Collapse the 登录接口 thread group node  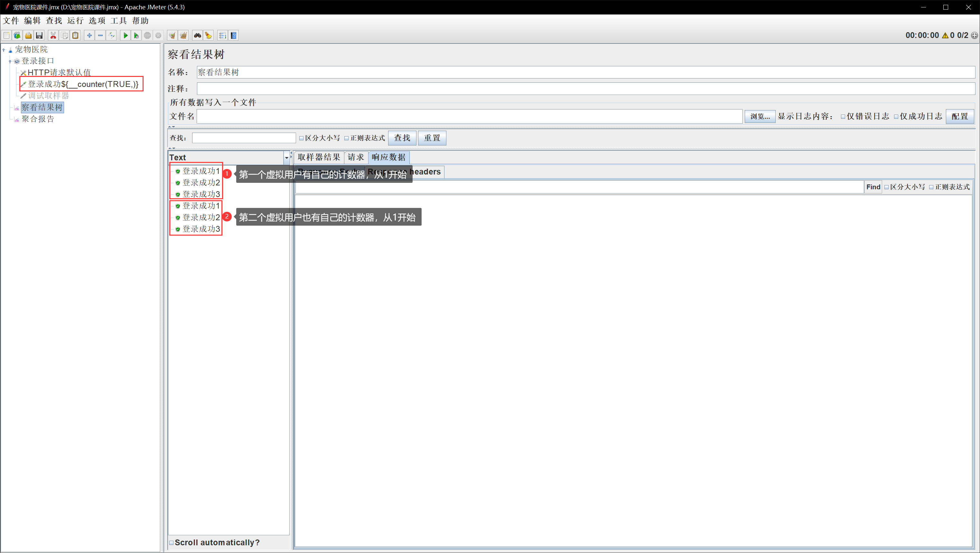pyautogui.click(x=10, y=61)
